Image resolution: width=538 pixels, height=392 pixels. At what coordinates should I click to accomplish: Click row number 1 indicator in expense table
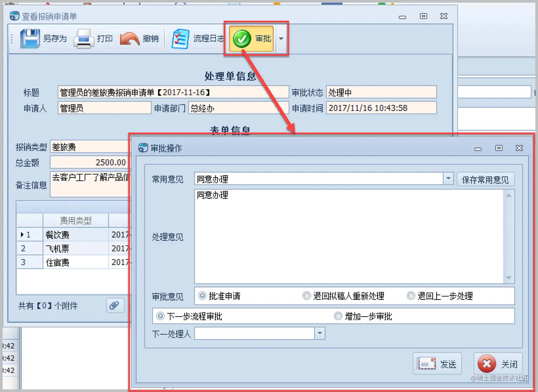[x=30, y=234]
